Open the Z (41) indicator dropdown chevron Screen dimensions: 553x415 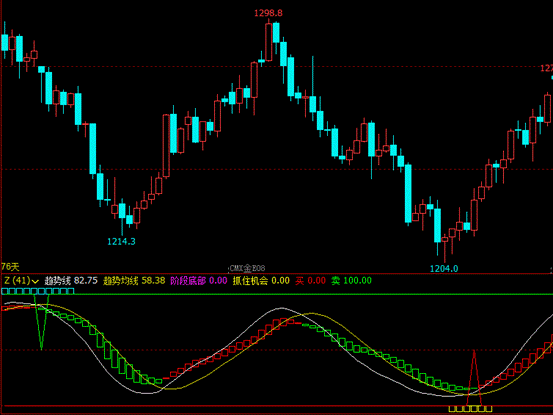35,281
